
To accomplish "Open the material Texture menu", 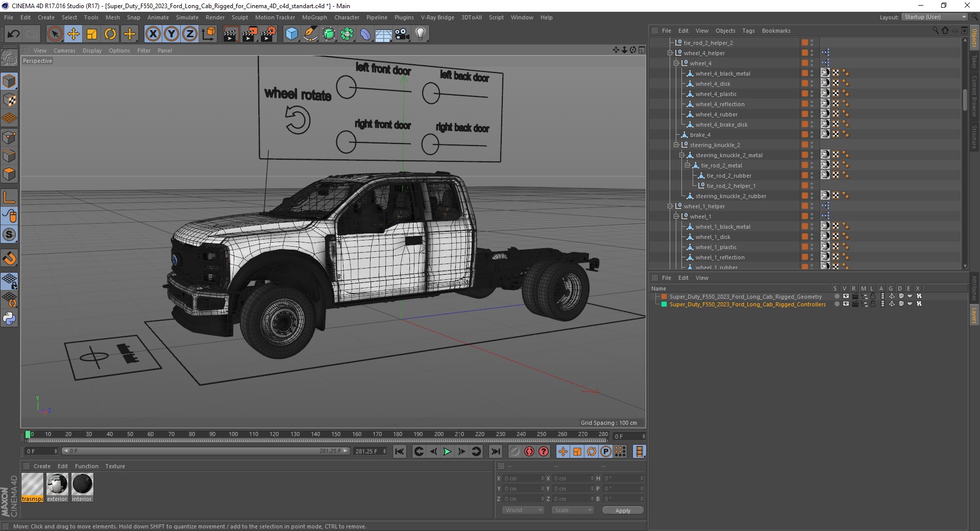I will (115, 466).
